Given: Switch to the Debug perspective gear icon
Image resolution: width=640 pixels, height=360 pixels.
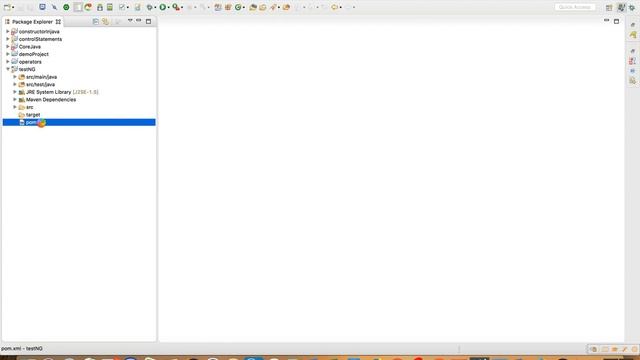Looking at the screenshot, I should 632,8.
